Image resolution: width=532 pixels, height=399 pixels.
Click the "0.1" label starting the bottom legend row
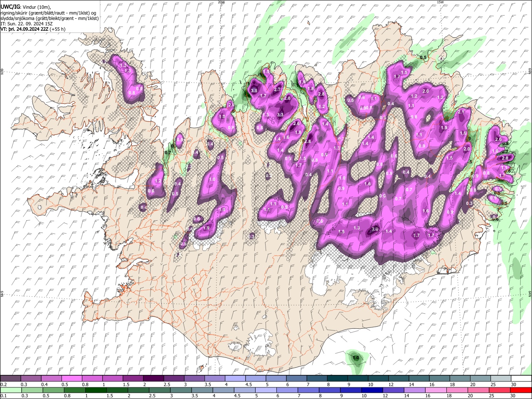click(3, 396)
